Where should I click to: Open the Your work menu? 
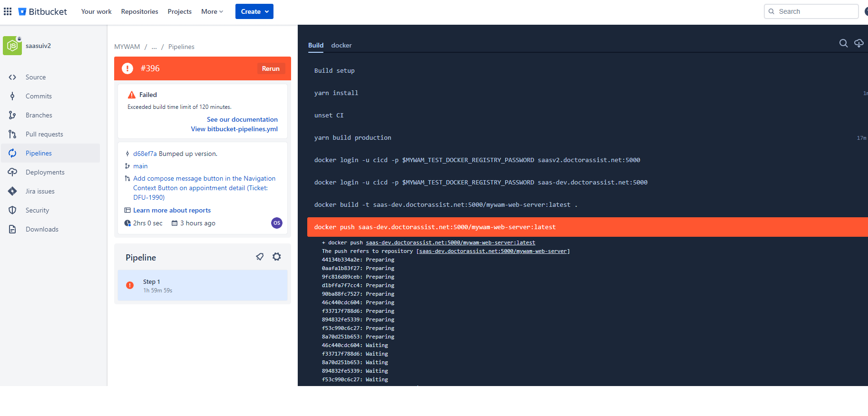96,11
